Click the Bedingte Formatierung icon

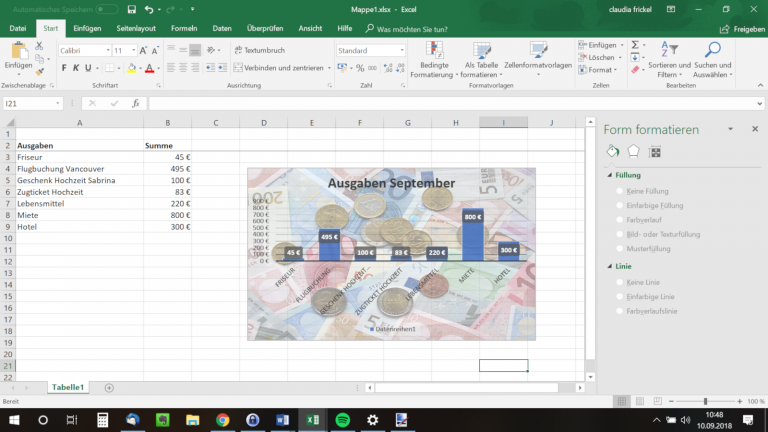tap(434, 50)
